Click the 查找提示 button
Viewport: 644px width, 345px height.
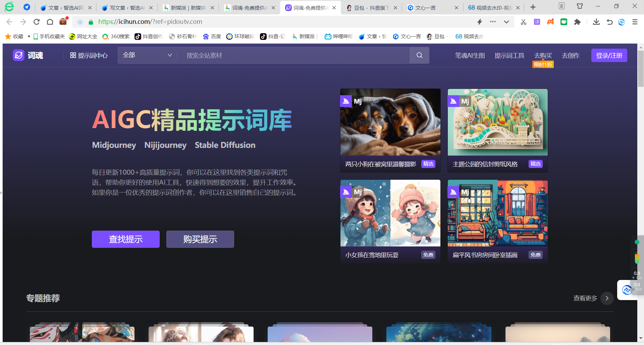point(125,239)
